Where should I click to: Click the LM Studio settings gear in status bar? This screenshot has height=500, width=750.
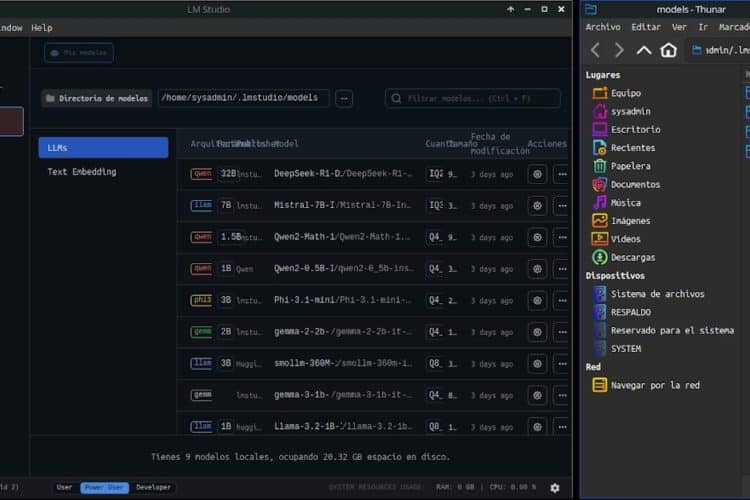(555, 488)
